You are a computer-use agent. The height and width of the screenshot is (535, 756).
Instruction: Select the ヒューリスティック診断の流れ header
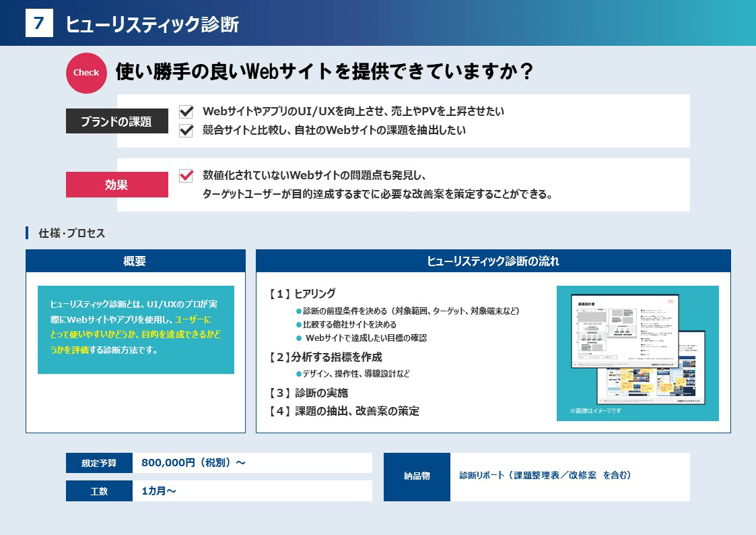click(493, 261)
